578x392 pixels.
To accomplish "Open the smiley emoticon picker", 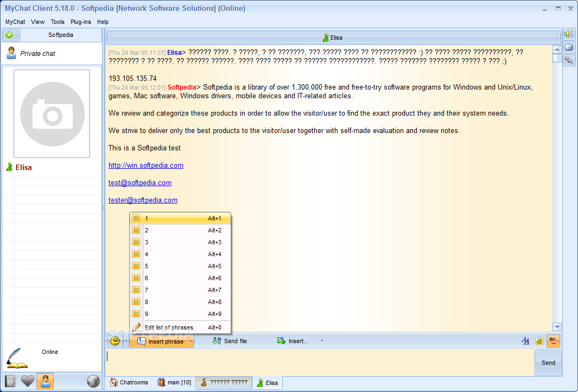I will pyautogui.click(x=115, y=341).
